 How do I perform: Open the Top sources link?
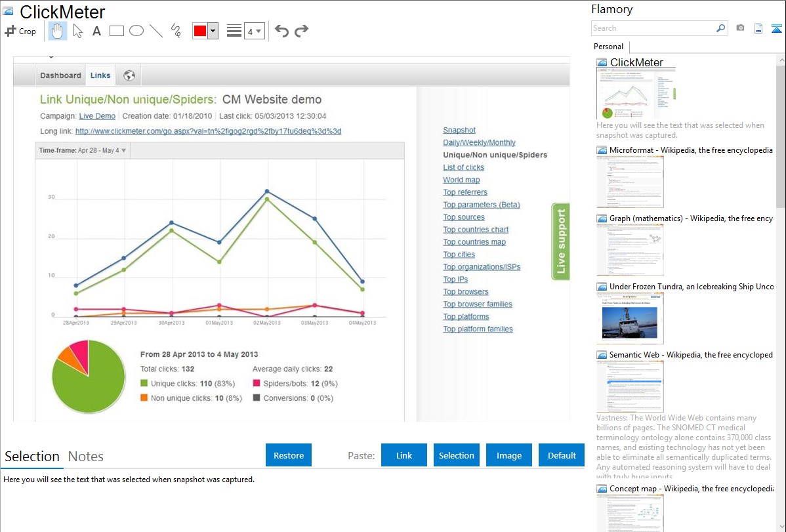[464, 217]
